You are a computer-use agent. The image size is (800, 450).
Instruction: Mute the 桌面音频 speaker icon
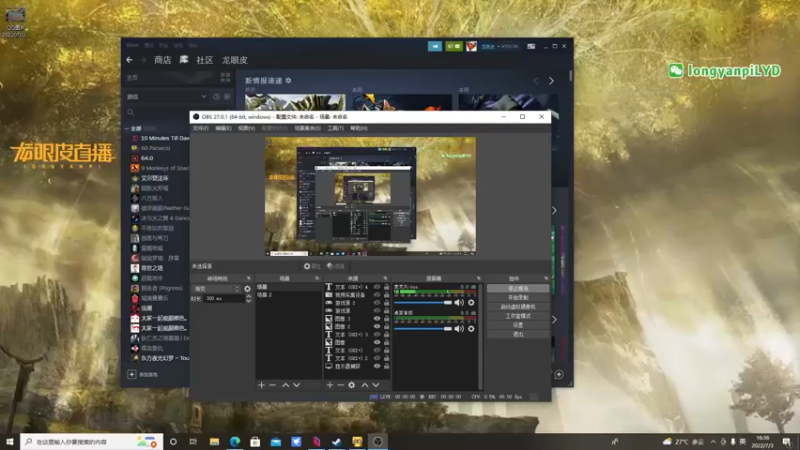click(459, 329)
